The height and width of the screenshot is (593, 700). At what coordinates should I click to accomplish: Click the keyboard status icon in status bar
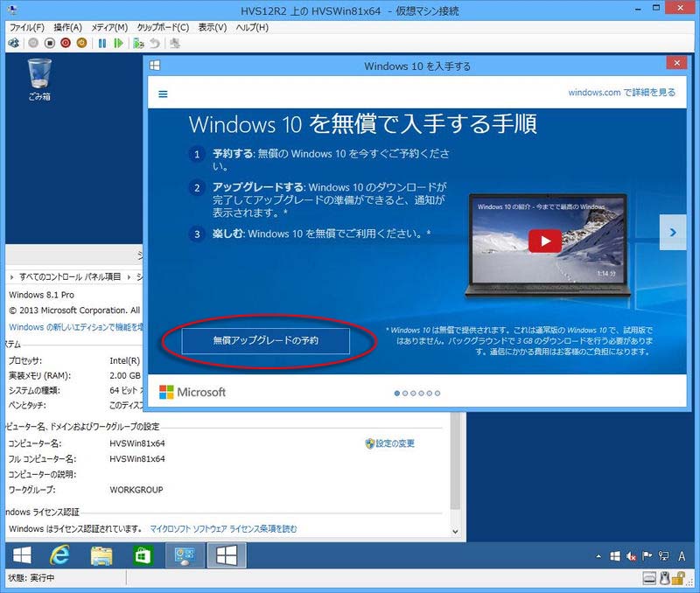click(x=649, y=578)
